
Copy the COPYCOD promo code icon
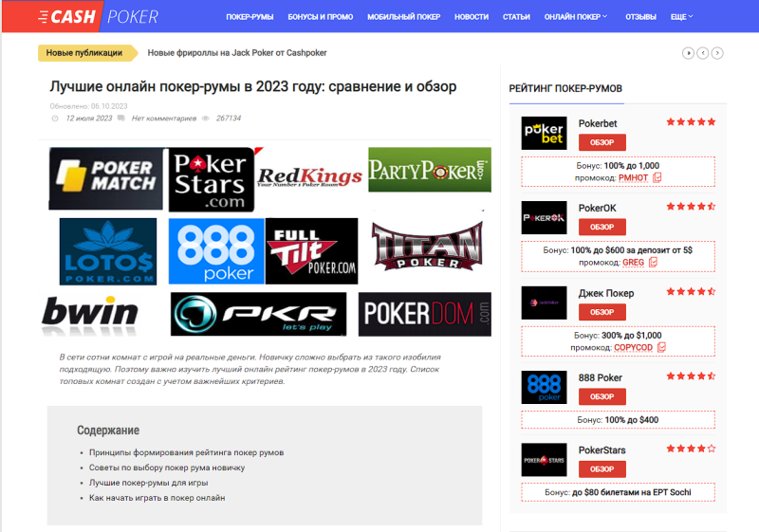coord(661,347)
